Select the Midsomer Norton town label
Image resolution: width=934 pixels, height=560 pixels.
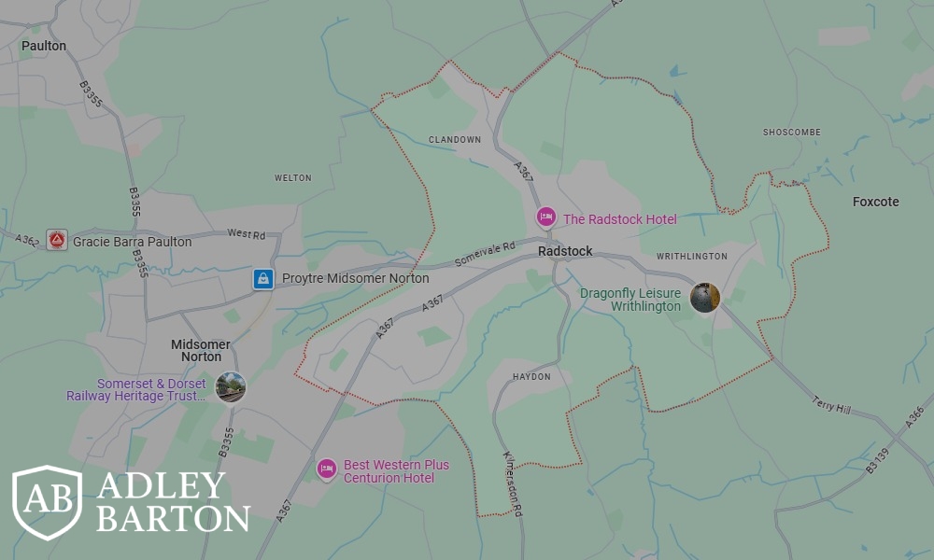point(201,351)
